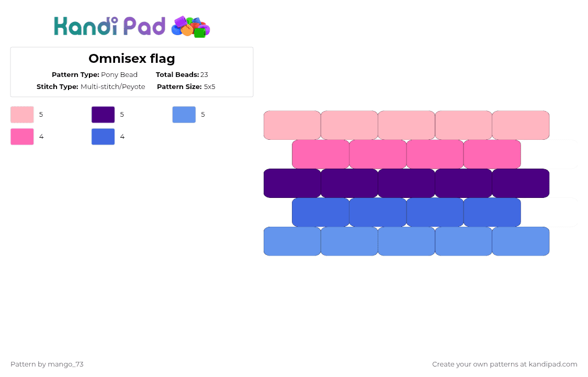Viewport: 588px width, 377px height.
Task: Click the 'Pattern Size: 5x5' text
Action: click(x=186, y=87)
